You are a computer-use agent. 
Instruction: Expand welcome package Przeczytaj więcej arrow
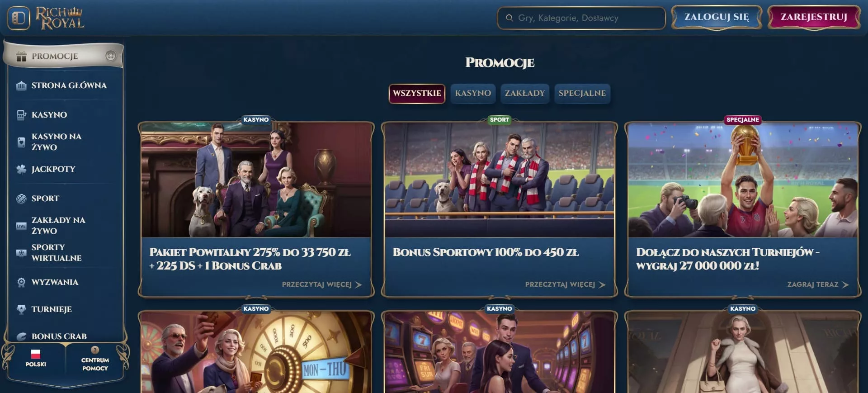[x=359, y=284]
